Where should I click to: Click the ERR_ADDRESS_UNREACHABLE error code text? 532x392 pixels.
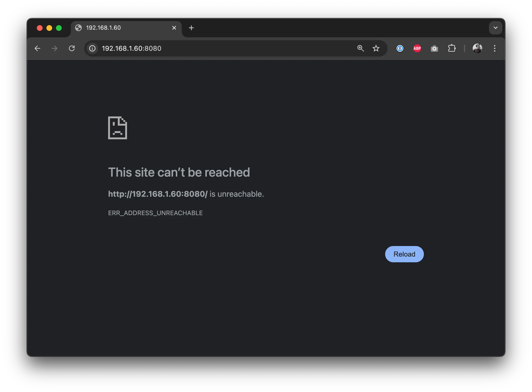(155, 213)
